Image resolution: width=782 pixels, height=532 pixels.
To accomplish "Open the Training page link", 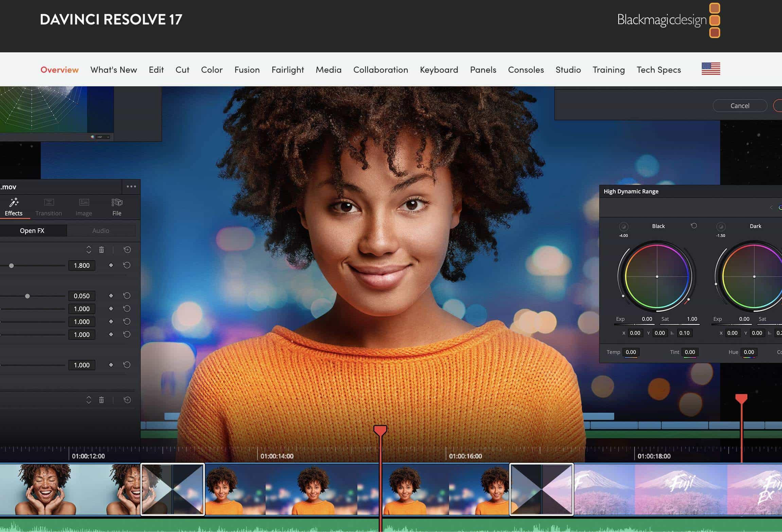I will (608, 70).
